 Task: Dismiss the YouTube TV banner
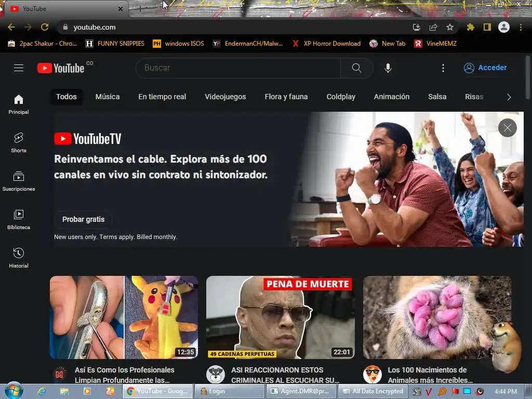coord(507,128)
